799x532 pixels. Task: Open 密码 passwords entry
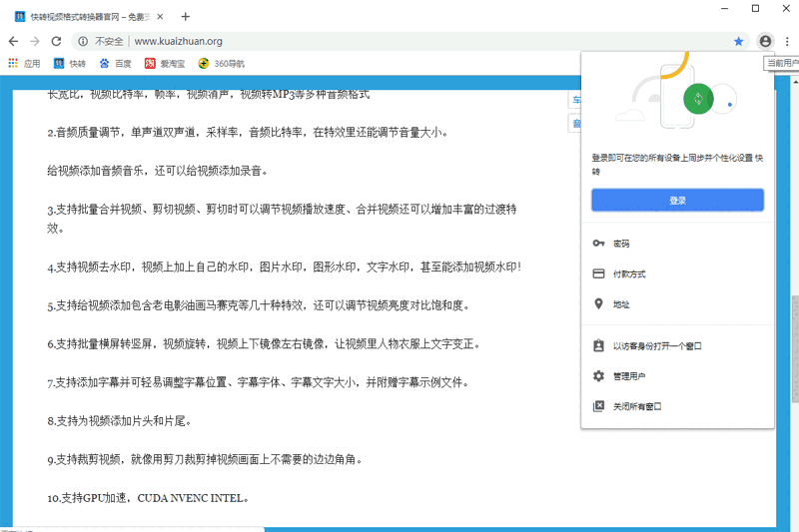pos(621,244)
